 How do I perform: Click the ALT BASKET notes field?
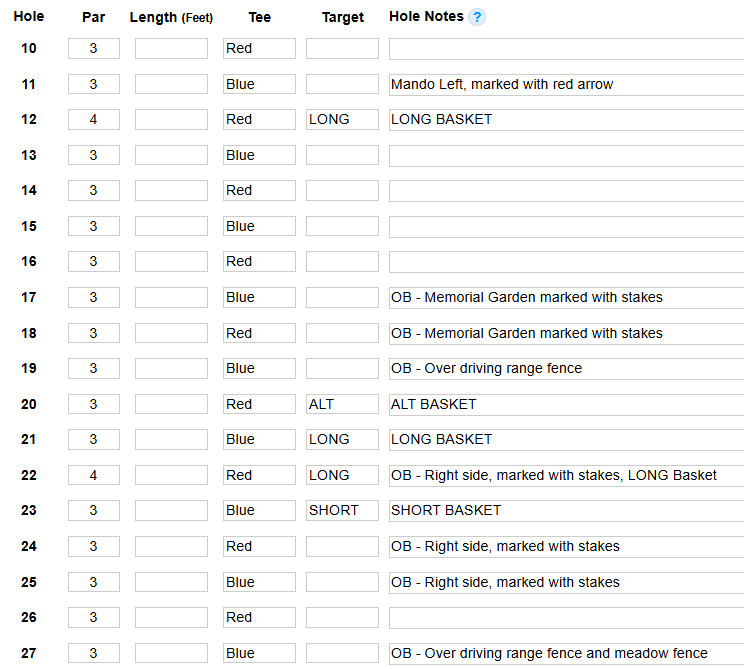pyautogui.click(x=567, y=404)
